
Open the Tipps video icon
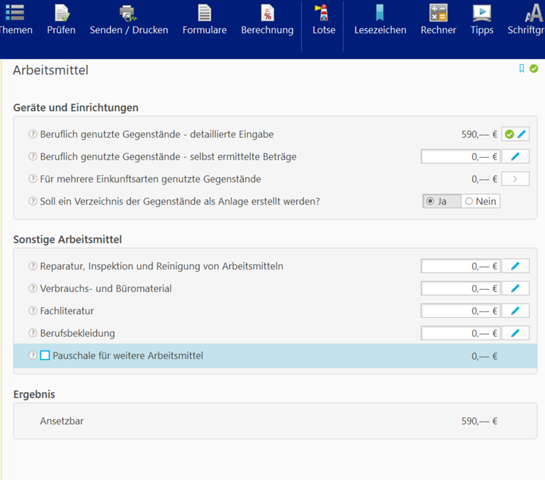click(482, 13)
